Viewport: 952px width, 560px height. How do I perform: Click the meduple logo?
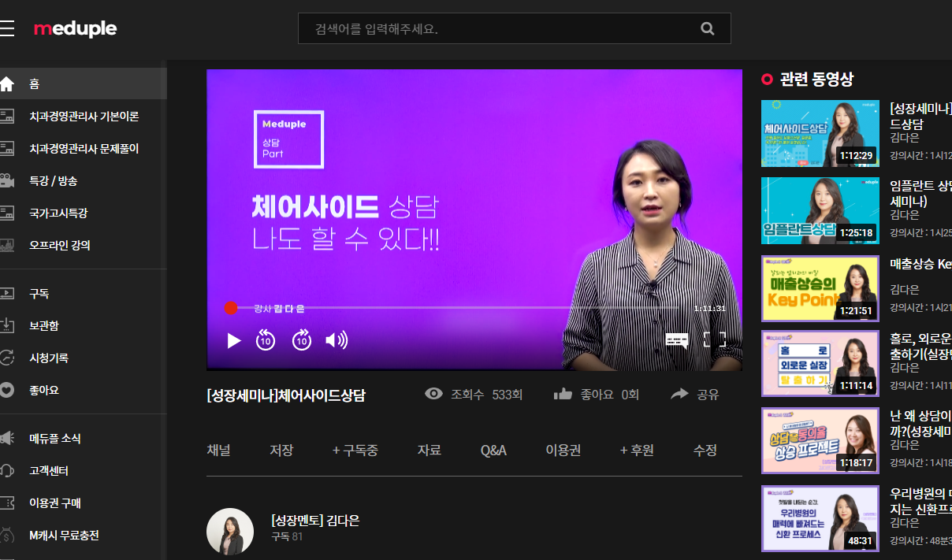click(x=75, y=29)
